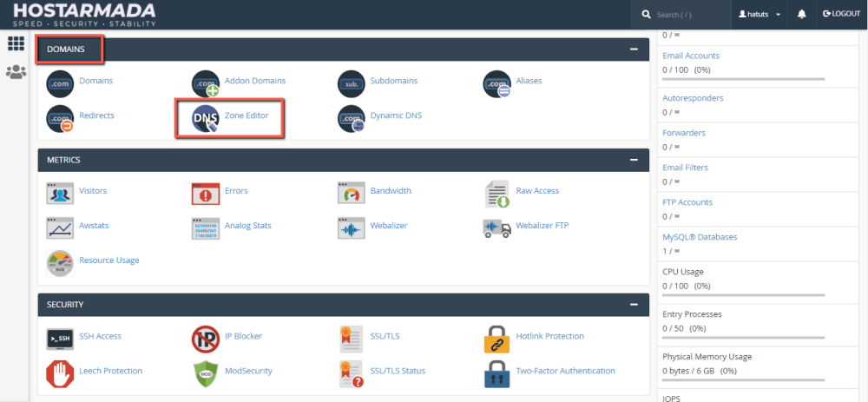Image resolution: width=868 pixels, height=402 pixels.
Task: Click the Two-Factor Authentication text link
Action: coord(565,371)
